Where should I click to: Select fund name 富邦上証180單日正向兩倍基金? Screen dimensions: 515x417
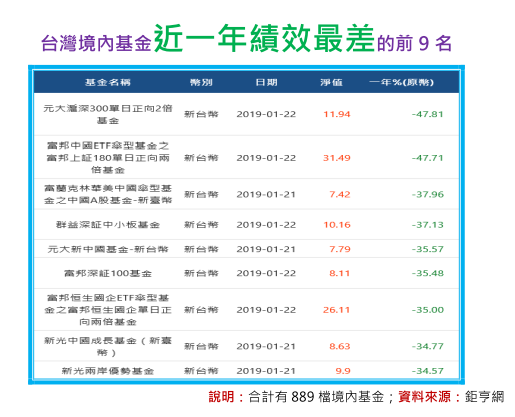click(108, 158)
